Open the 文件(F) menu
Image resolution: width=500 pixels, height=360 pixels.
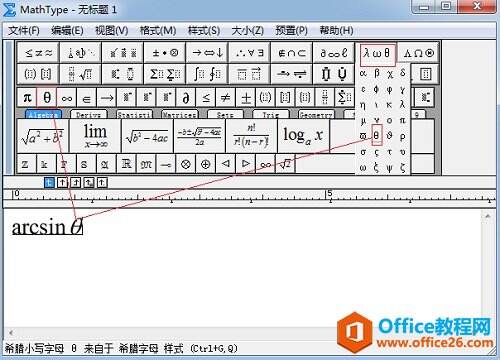coord(24,31)
